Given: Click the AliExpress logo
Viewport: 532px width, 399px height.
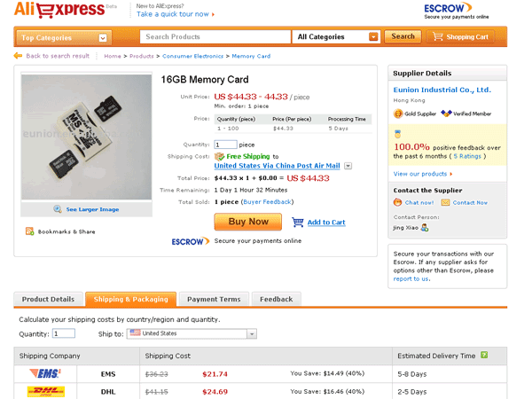Looking at the screenshot, I should pyautogui.click(x=59, y=11).
